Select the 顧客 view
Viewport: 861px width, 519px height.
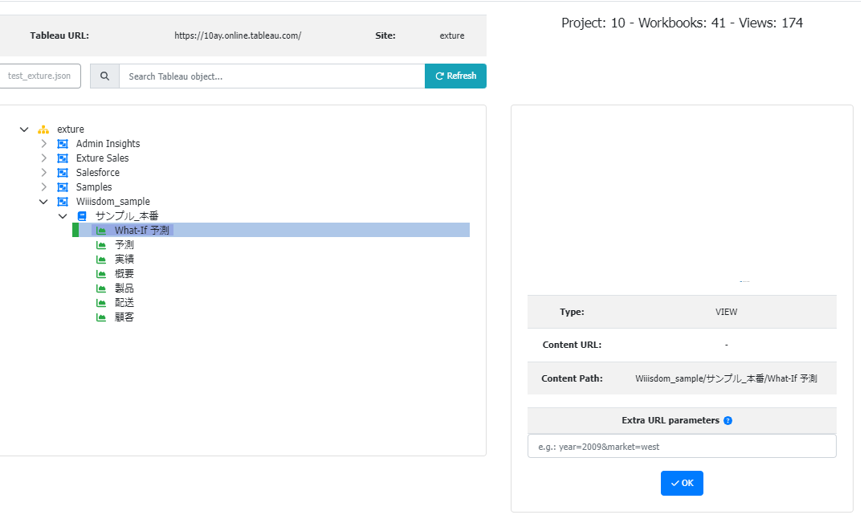tap(124, 317)
